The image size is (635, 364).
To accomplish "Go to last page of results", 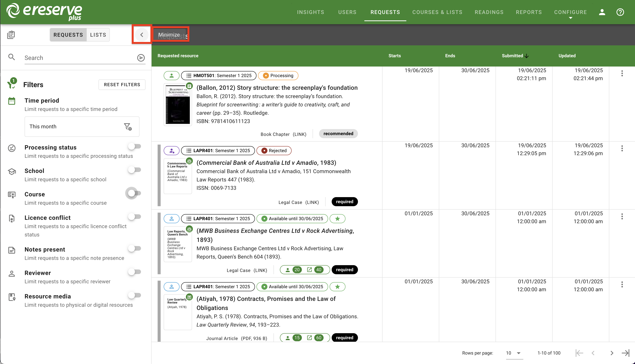I will point(626,353).
